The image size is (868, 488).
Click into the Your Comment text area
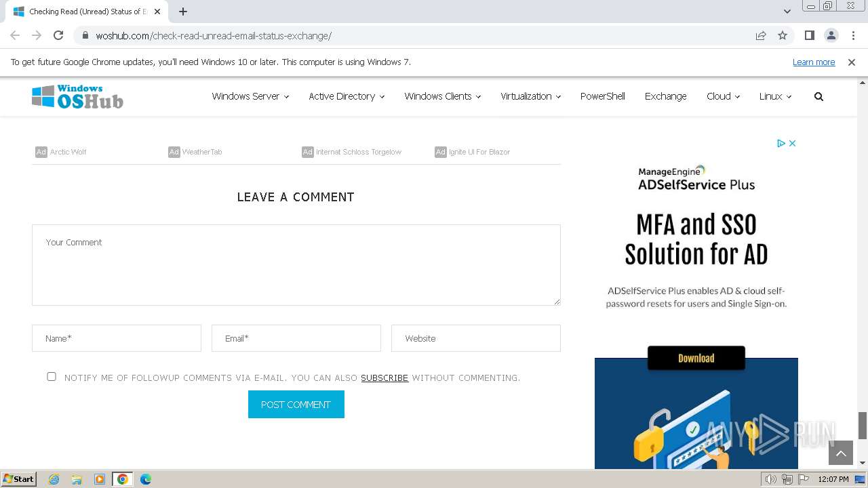tap(296, 265)
